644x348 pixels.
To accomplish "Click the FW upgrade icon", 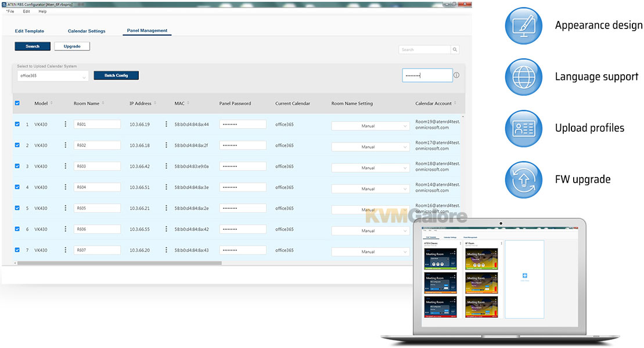I will (x=524, y=180).
